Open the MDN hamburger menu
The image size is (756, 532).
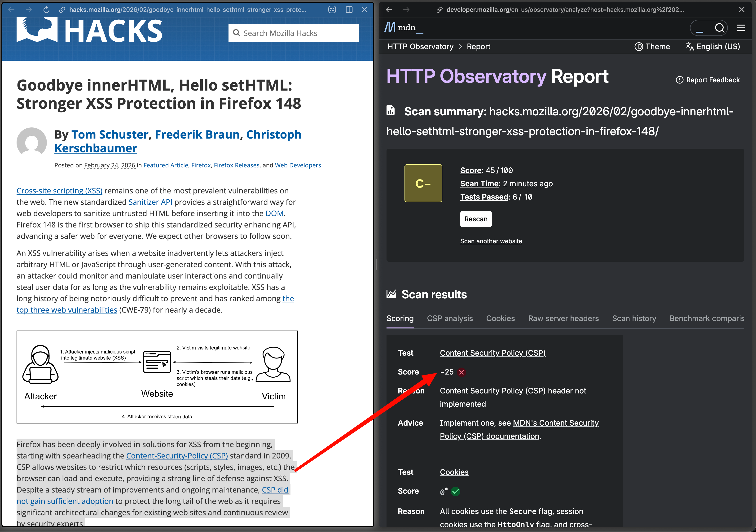click(741, 28)
